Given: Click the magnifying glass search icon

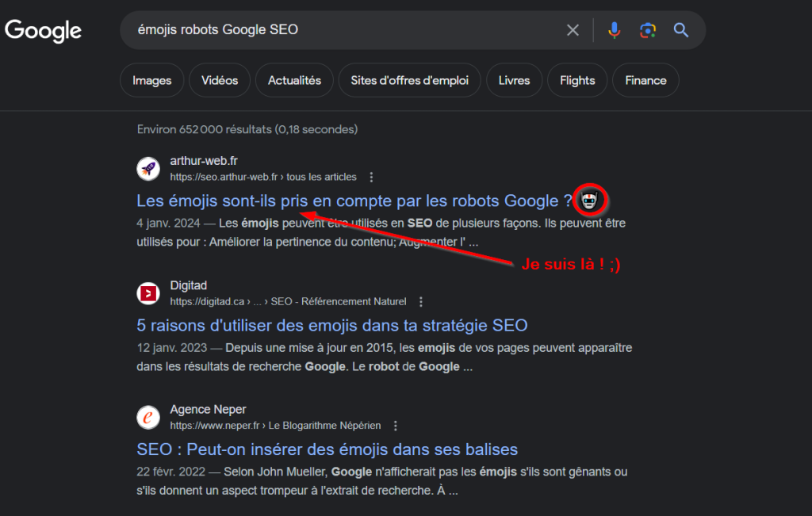Looking at the screenshot, I should tap(681, 30).
